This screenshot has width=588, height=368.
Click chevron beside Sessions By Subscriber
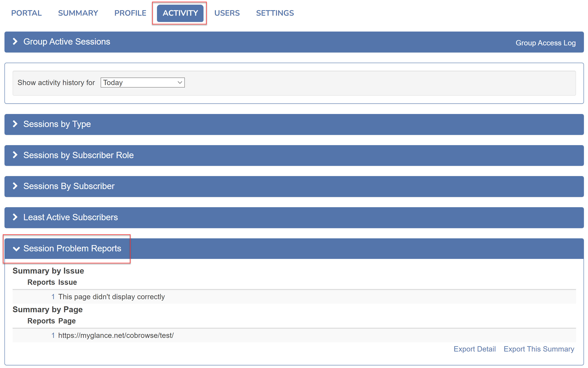15,186
